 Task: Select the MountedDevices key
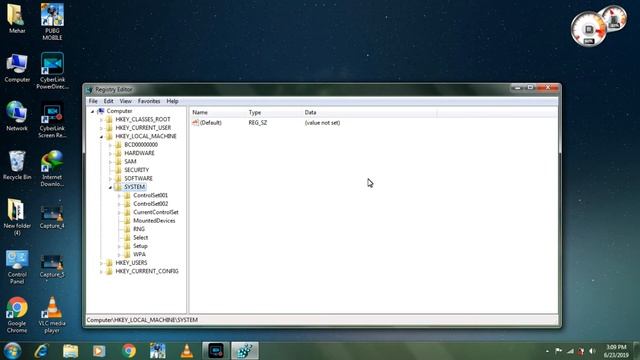tap(154, 221)
